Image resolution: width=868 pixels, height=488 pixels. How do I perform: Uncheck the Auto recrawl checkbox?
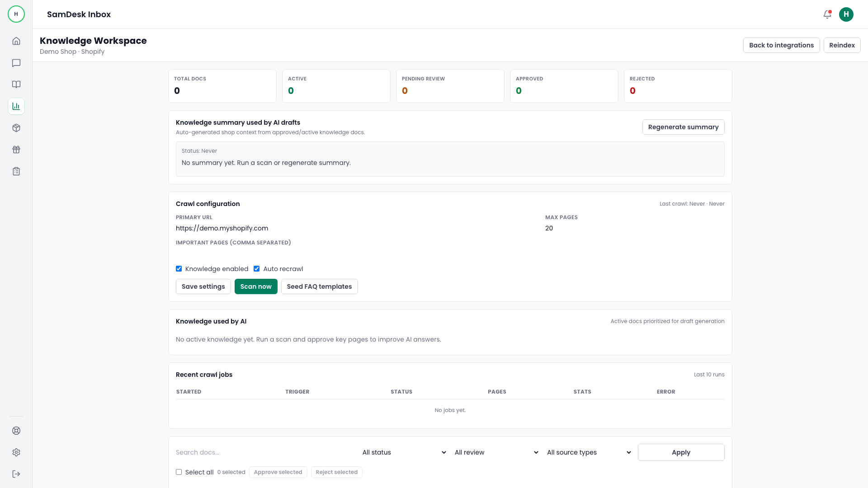tap(257, 269)
